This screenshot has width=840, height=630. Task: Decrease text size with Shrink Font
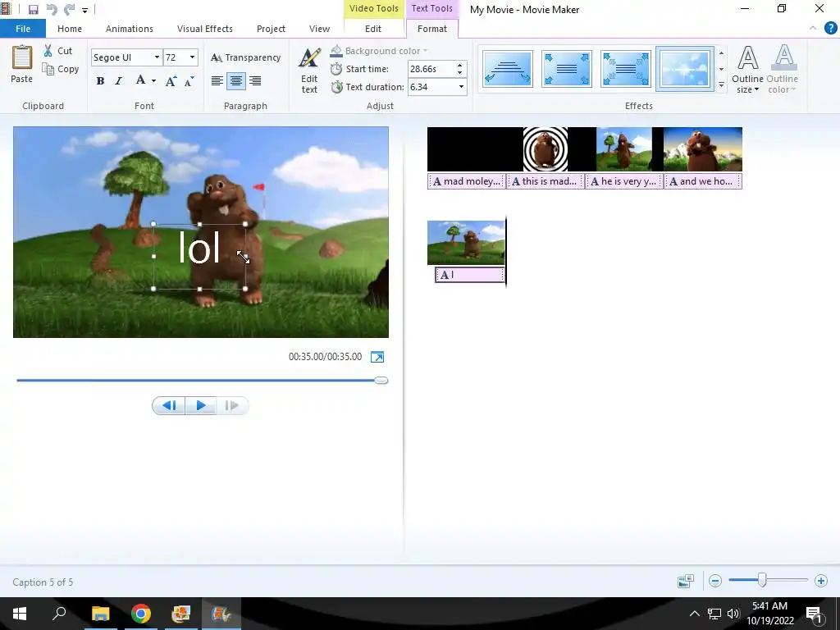pyautogui.click(x=189, y=81)
